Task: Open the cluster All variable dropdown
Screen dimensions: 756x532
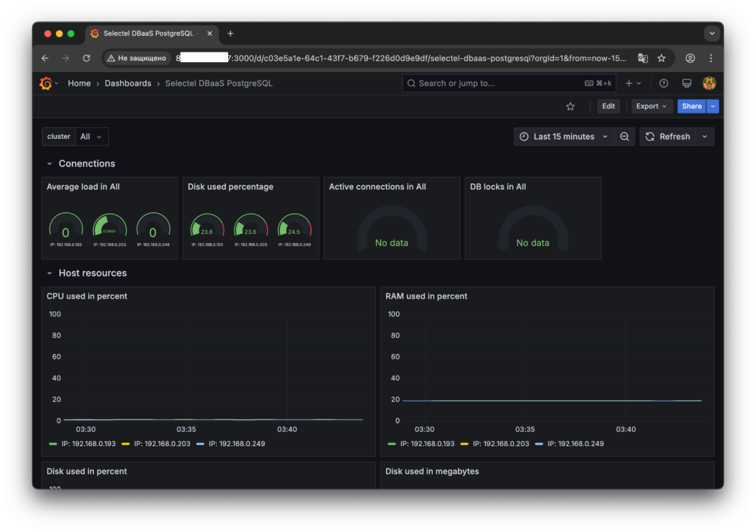Action: coord(91,137)
